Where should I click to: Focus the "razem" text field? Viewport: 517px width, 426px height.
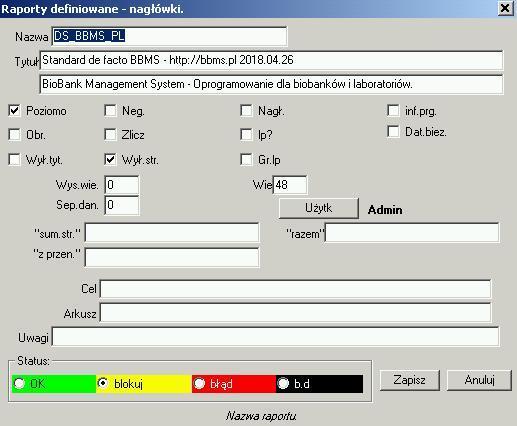pos(412,233)
